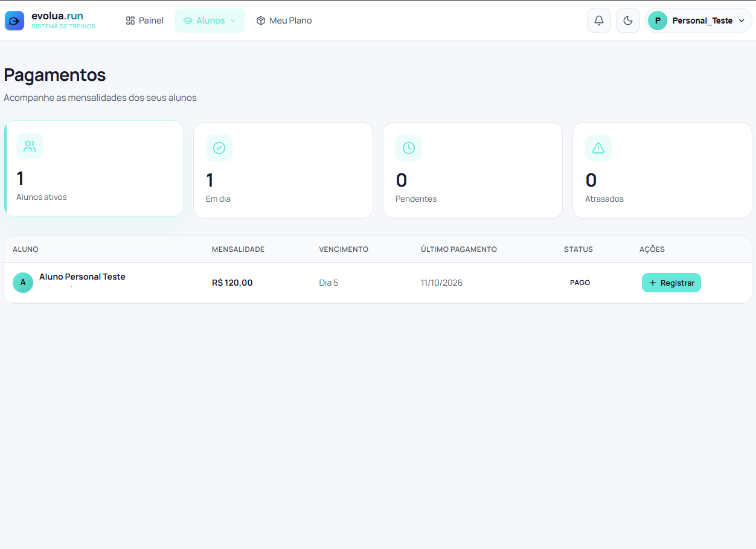Click the MENSALIDADE column header
This screenshot has width=756, height=549.
[x=238, y=249]
